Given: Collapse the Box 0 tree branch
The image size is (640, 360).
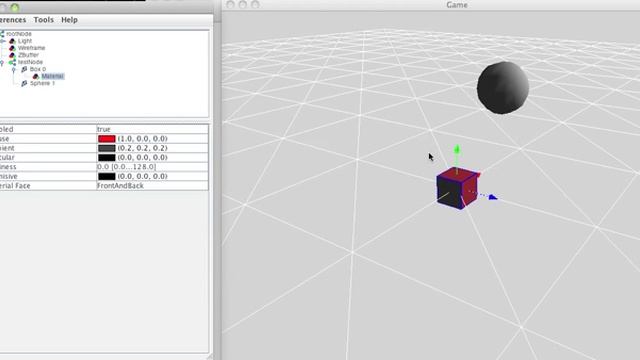Looking at the screenshot, I should [14, 69].
